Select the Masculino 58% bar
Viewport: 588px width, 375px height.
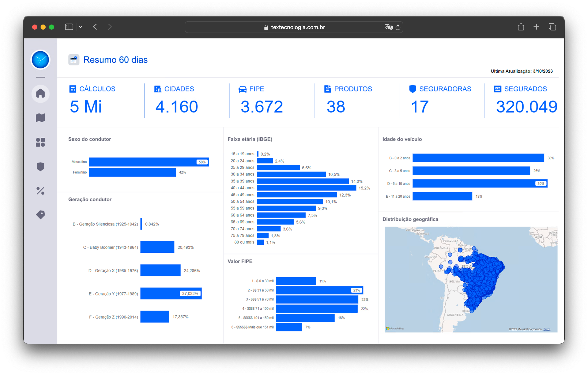[149, 162]
